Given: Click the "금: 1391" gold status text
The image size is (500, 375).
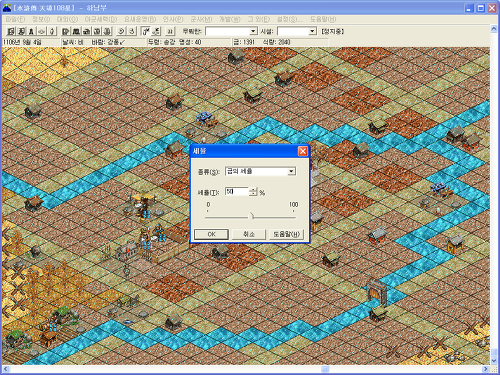Looking at the screenshot, I should pos(244,42).
